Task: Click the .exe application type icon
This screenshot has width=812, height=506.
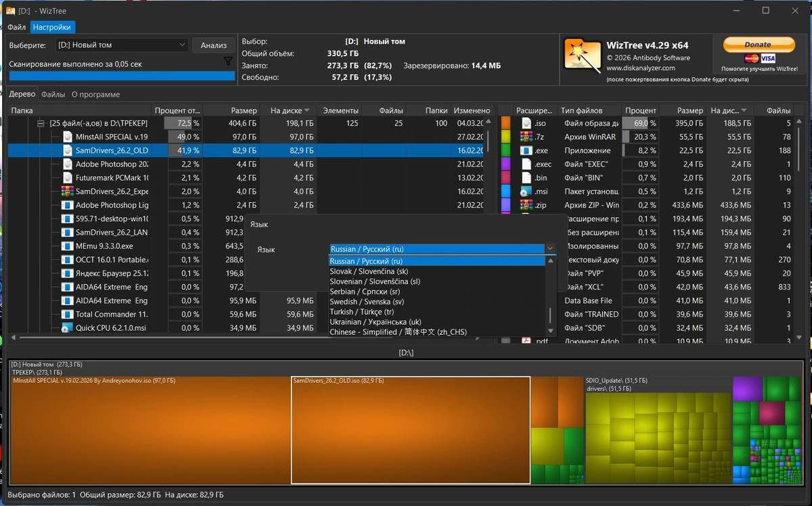Action: (526, 150)
